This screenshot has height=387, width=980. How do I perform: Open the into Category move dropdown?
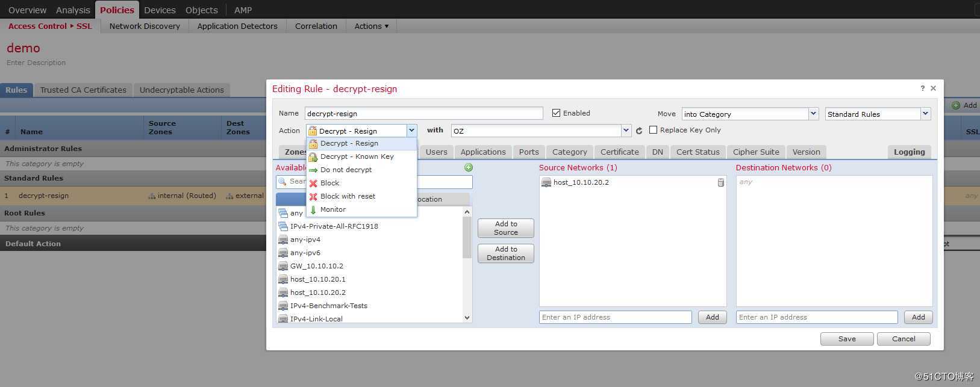tap(813, 114)
